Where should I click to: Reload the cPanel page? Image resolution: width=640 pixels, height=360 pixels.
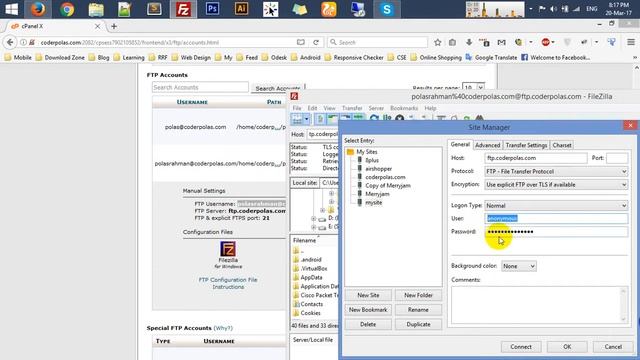316,42
